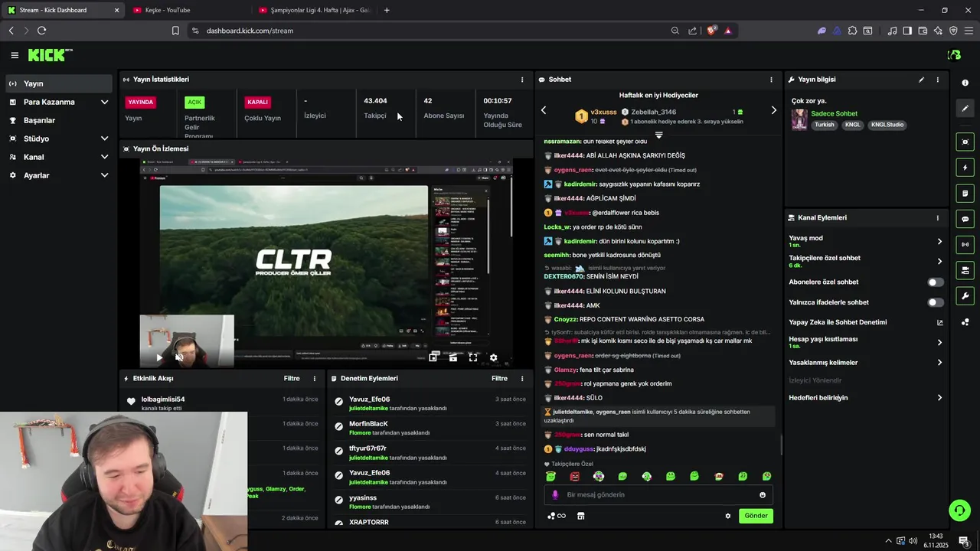The image size is (980, 551).
Task: Switch to the Şampiyonlar Ligi browser tab
Action: coord(314,10)
